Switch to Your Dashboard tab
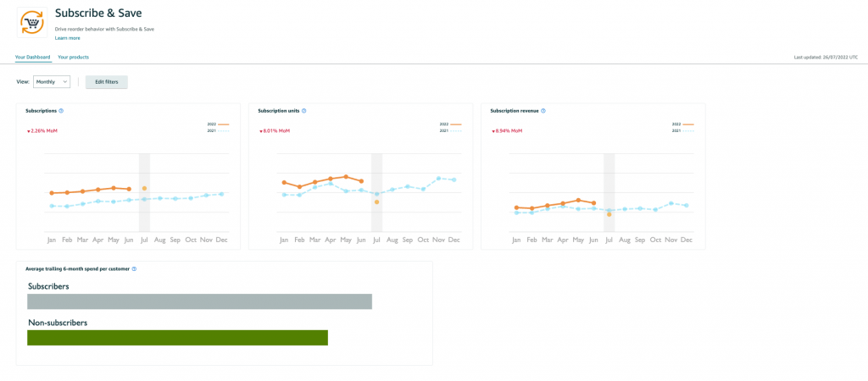 33,57
